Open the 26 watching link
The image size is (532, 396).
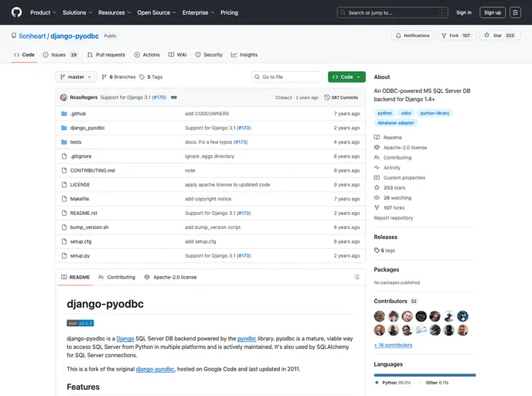(x=393, y=198)
